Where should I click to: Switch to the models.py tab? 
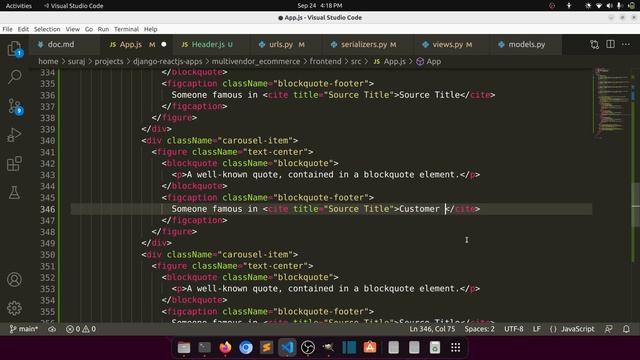[527, 44]
